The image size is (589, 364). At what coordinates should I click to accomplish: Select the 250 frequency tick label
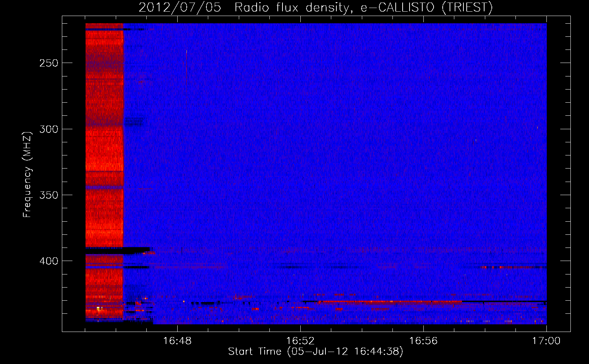coord(49,63)
